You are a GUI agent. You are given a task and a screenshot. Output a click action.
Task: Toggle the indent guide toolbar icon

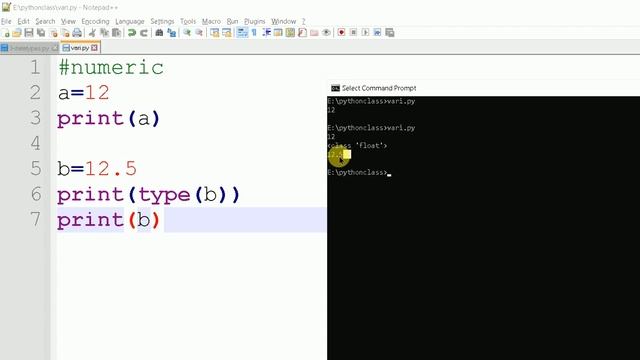(x=266, y=33)
